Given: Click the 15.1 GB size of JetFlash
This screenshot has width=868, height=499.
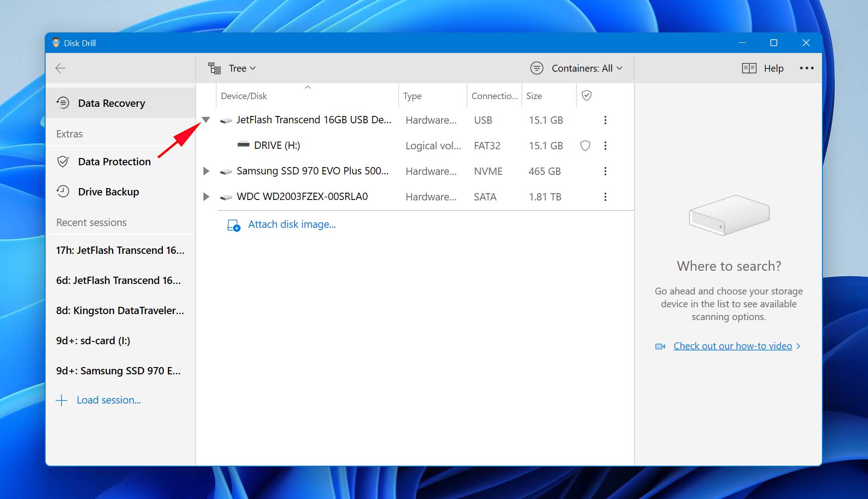Looking at the screenshot, I should (546, 120).
